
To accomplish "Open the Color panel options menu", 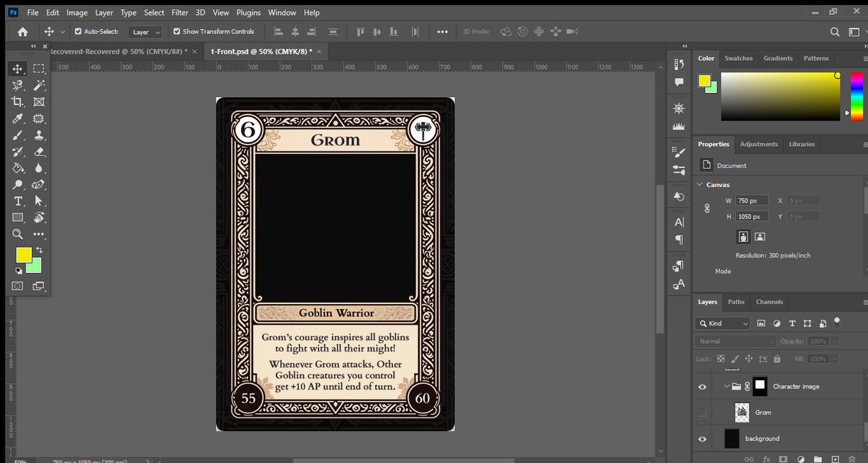I will click(x=865, y=59).
